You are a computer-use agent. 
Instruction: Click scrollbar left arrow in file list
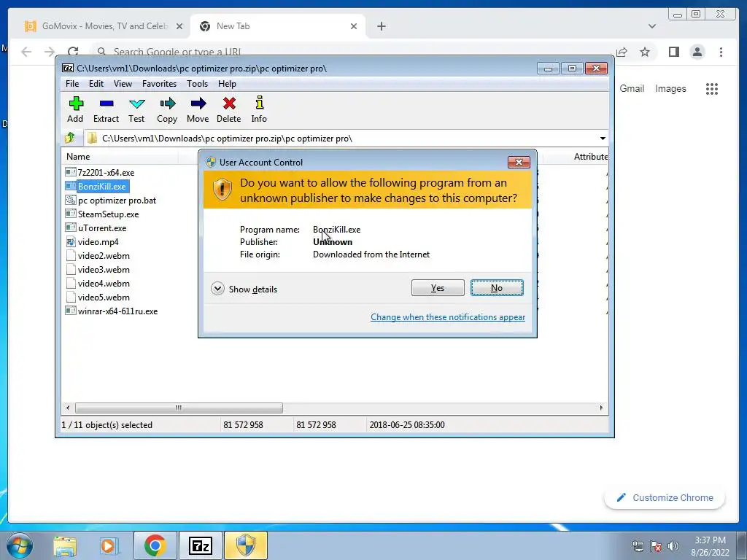[x=68, y=408]
